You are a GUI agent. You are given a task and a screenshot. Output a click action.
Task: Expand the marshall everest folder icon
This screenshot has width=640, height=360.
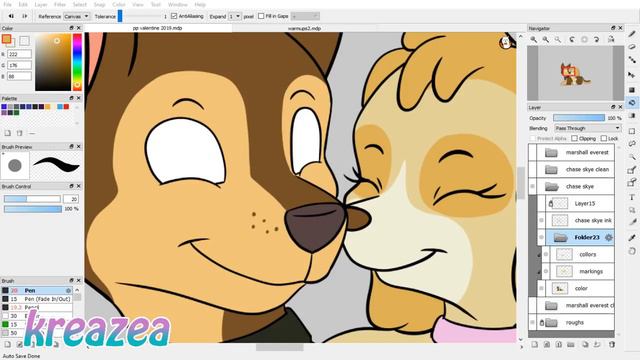point(551,152)
